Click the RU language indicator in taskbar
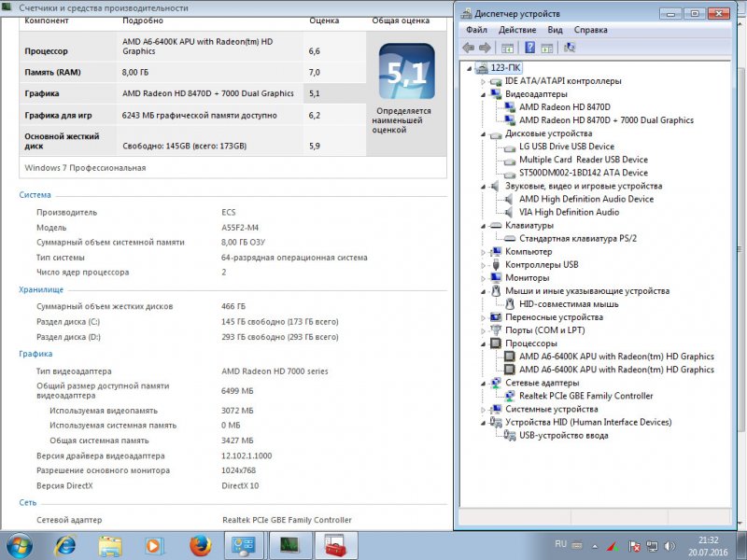Image resolution: width=747 pixels, height=560 pixels. (561, 543)
